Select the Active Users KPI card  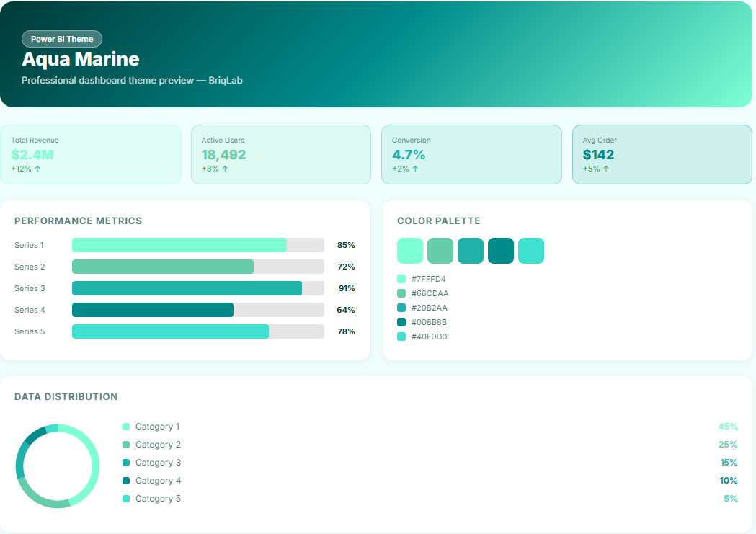click(x=280, y=154)
